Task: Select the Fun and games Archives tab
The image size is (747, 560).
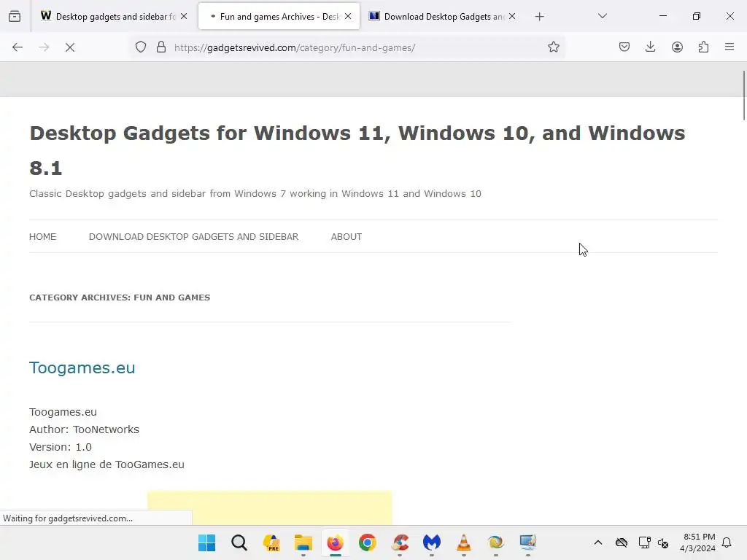Action: 279,17
